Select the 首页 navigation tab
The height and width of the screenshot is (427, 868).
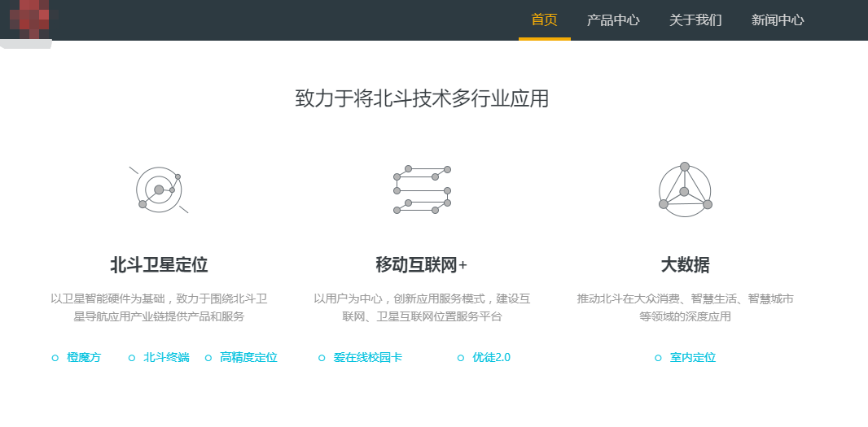tap(544, 20)
